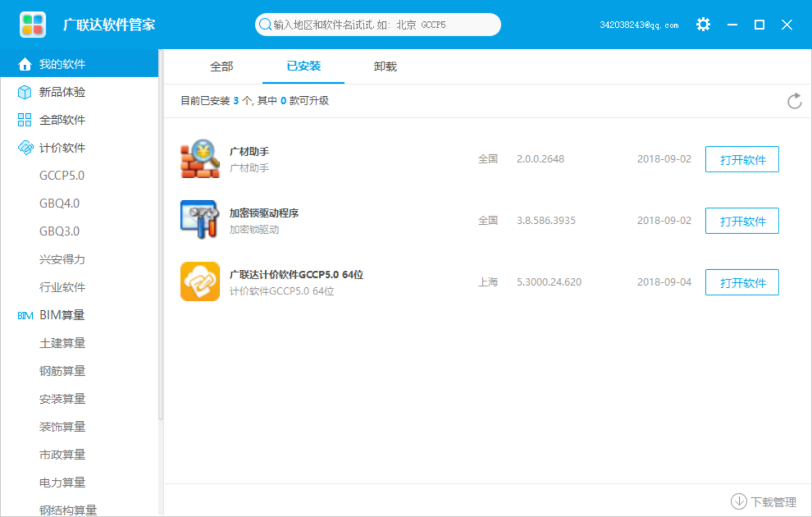Select 装饰算量 in the sidebar
Image resolution: width=812 pixels, height=517 pixels.
(x=62, y=427)
